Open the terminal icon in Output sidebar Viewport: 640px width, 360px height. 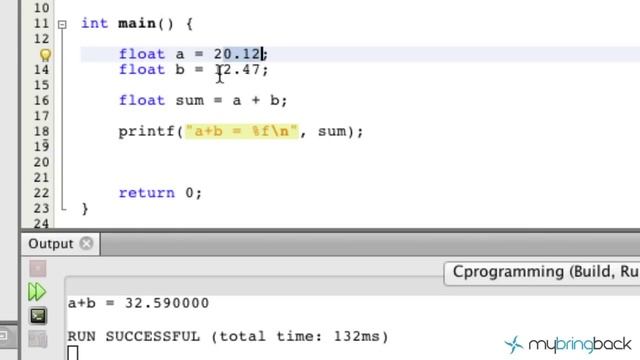coord(38,316)
